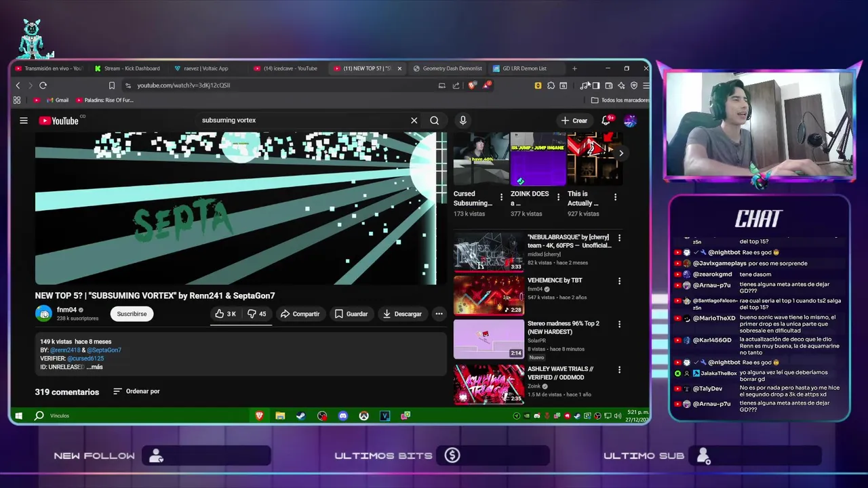Open options for NEBULABRASQUE video

pyautogui.click(x=619, y=238)
